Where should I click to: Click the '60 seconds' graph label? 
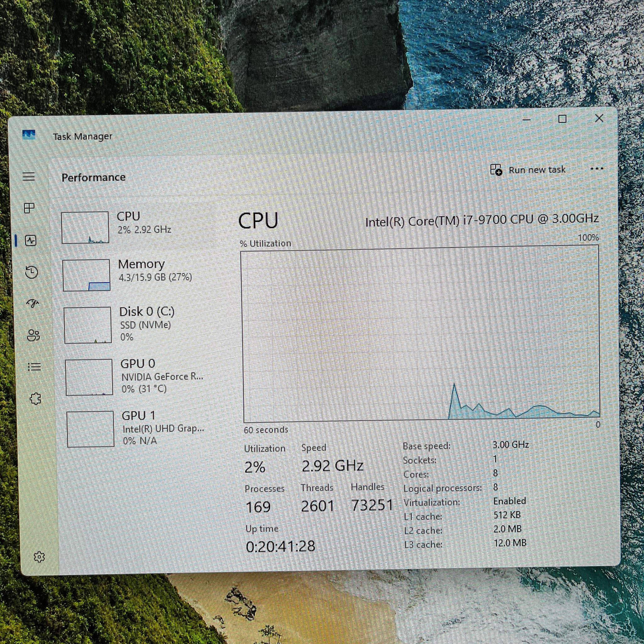[x=266, y=430]
